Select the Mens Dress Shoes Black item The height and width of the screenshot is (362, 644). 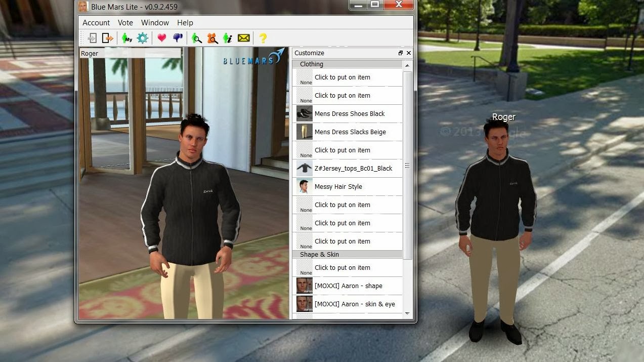(x=347, y=113)
